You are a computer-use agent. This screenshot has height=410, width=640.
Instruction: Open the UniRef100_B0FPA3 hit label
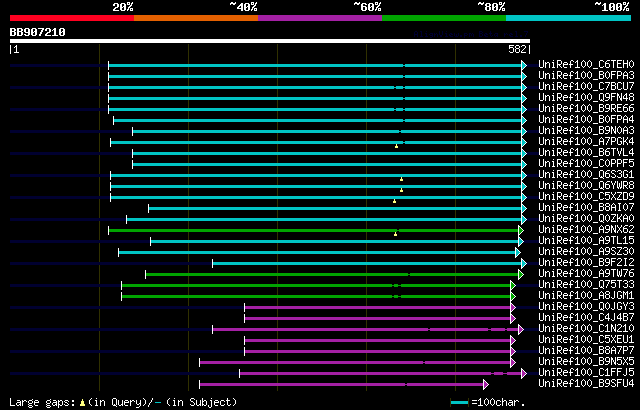point(586,75)
